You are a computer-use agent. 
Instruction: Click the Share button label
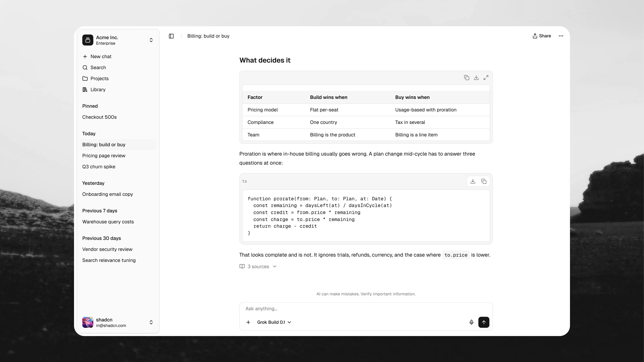tap(545, 36)
